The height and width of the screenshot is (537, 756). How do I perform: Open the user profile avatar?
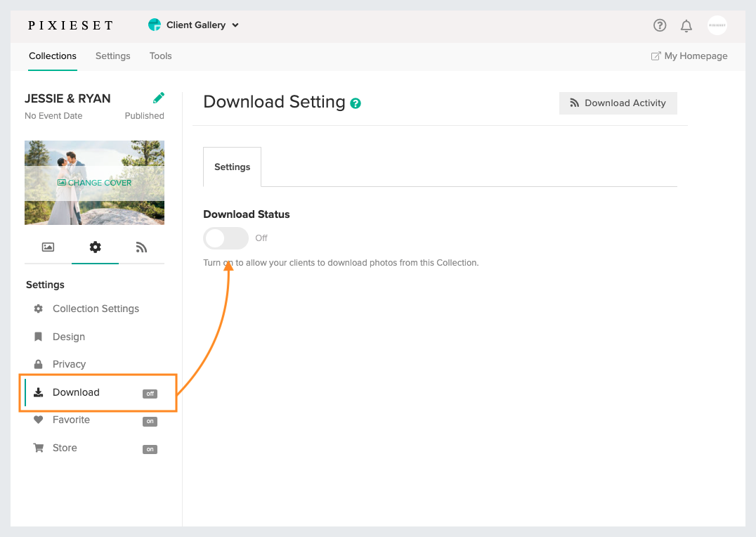tap(717, 25)
